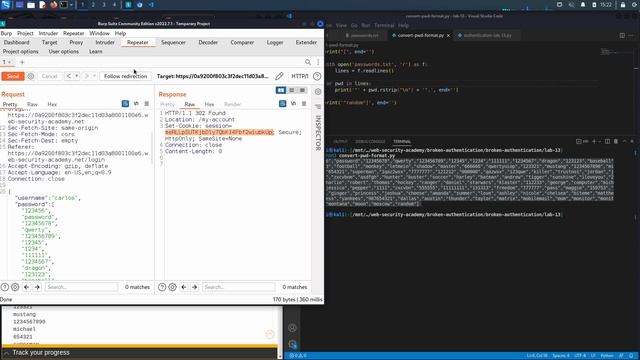The image size is (640, 360).
Task: Switch to the Sequencer tab
Action: pyautogui.click(x=173, y=42)
